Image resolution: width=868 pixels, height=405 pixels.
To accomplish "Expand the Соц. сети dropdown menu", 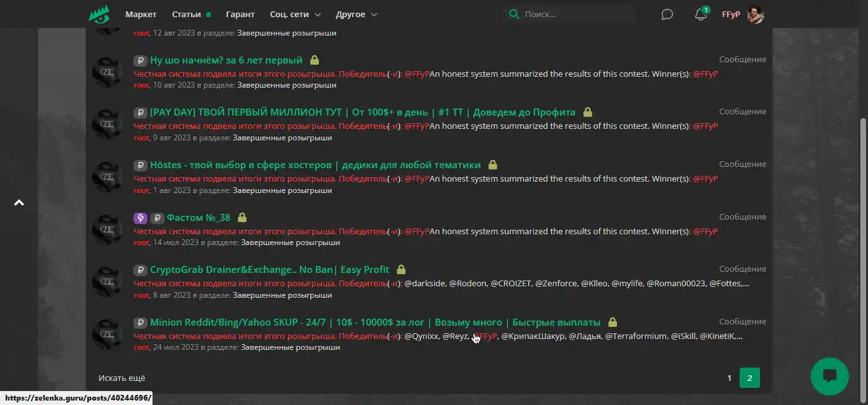I will click(295, 14).
